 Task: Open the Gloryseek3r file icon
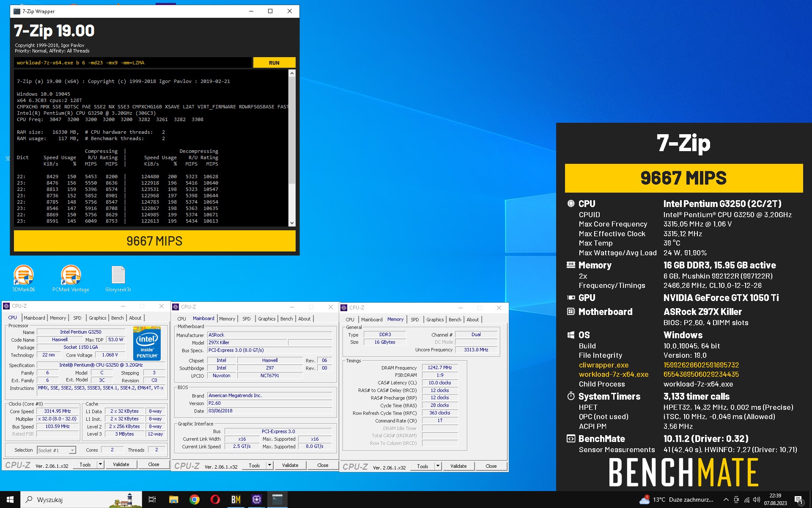coord(118,278)
